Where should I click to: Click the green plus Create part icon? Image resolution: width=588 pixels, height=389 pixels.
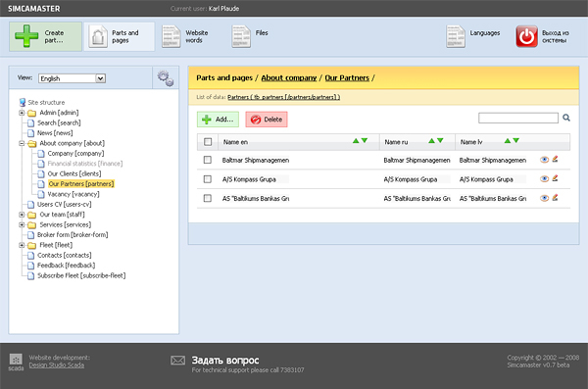[x=26, y=36]
